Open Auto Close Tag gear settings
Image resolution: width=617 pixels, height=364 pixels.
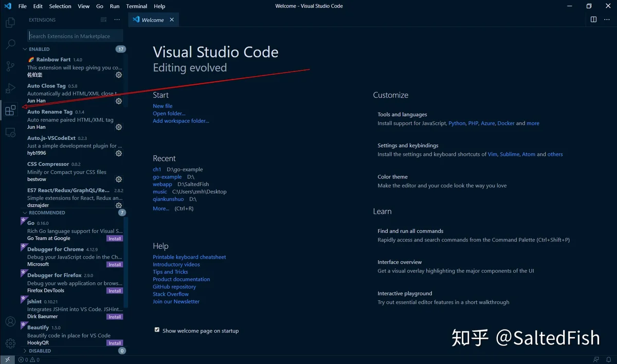point(119,101)
